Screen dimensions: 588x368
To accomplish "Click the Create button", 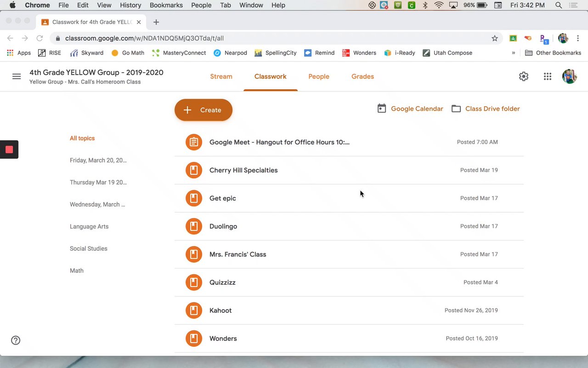I will [204, 110].
